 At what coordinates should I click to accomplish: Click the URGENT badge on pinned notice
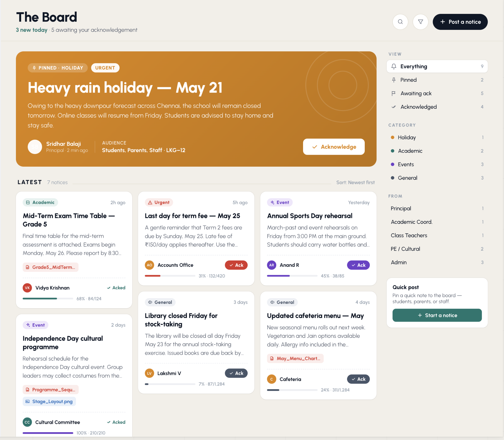pyautogui.click(x=105, y=68)
